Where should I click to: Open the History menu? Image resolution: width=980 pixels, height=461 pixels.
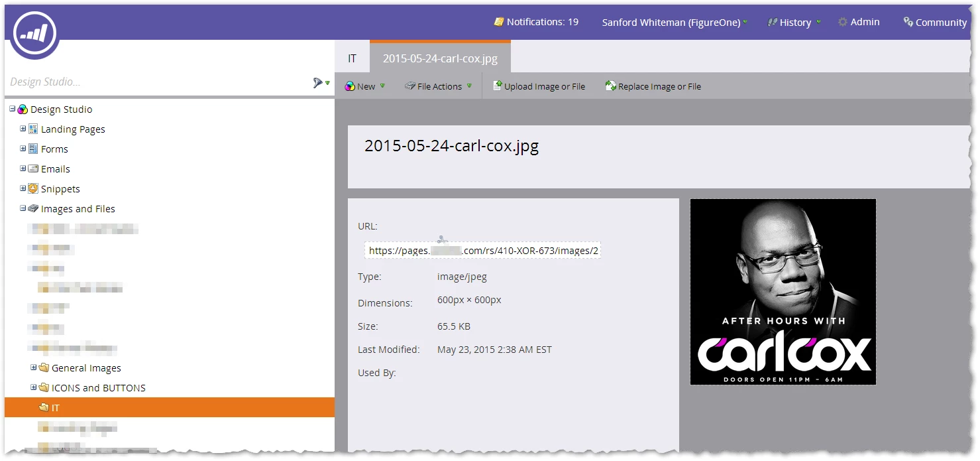(x=795, y=23)
